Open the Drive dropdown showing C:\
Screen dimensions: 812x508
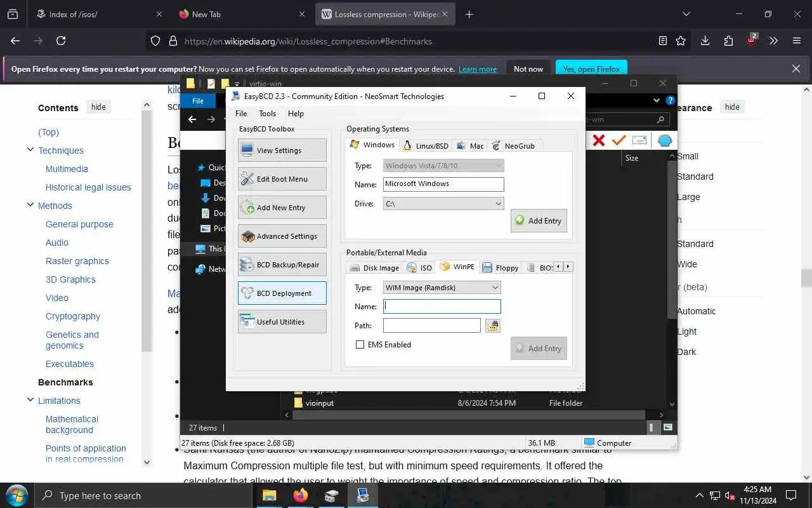coord(443,204)
